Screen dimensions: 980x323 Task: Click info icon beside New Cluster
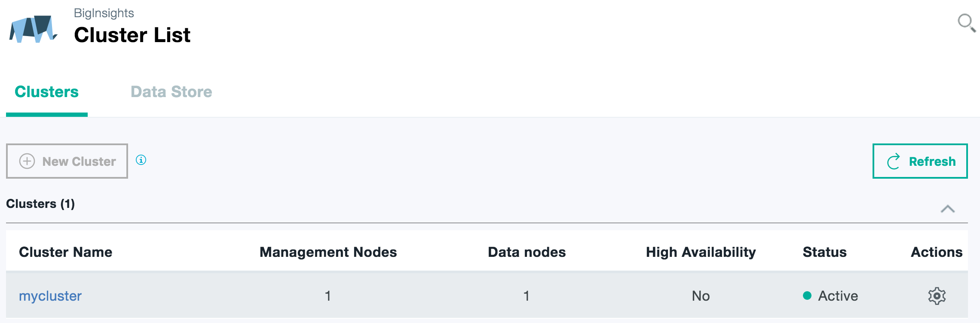[x=141, y=160]
